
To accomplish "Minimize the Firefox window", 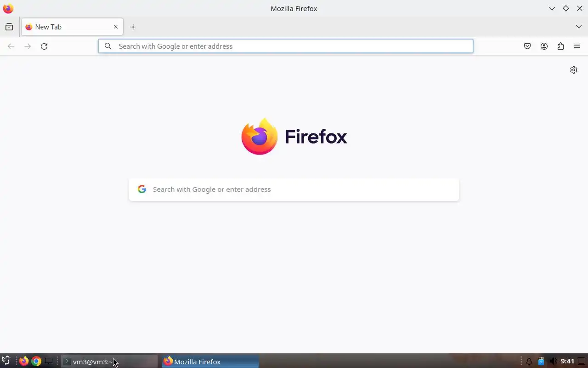I will click(x=552, y=8).
